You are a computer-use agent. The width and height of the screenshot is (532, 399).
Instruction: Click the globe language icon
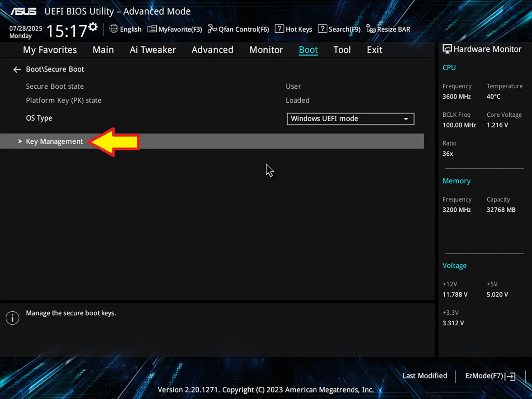click(x=113, y=29)
